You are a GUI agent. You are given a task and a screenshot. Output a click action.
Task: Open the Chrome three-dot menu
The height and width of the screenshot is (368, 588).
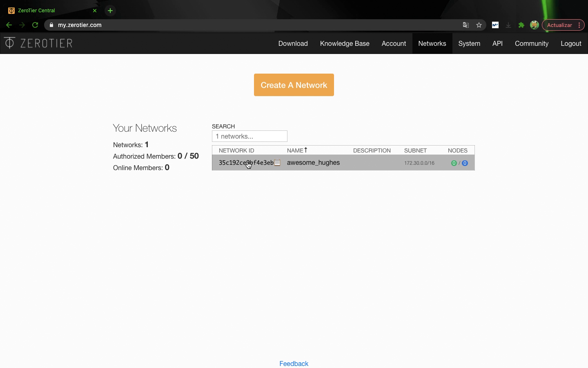click(579, 25)
